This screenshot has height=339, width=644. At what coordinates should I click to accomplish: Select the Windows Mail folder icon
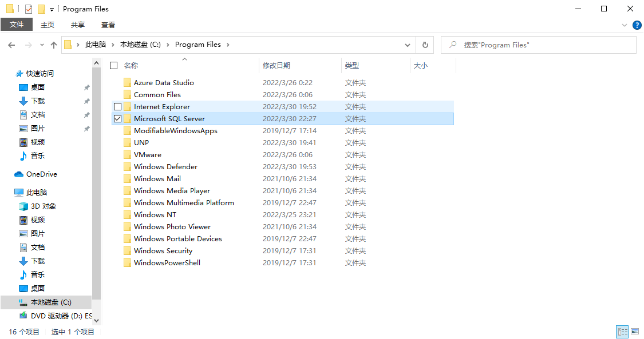point(127,179)
